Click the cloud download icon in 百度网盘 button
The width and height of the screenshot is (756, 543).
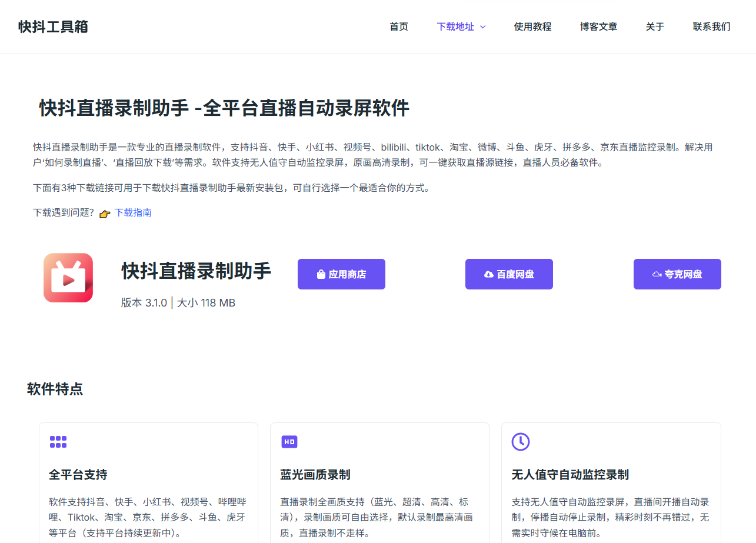click(x=489, y=274)
